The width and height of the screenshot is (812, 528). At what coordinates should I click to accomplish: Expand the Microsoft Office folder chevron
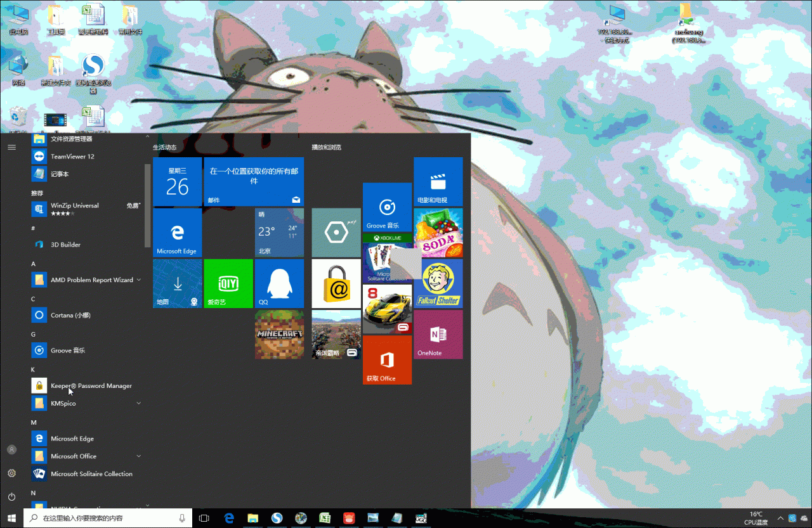139,456
